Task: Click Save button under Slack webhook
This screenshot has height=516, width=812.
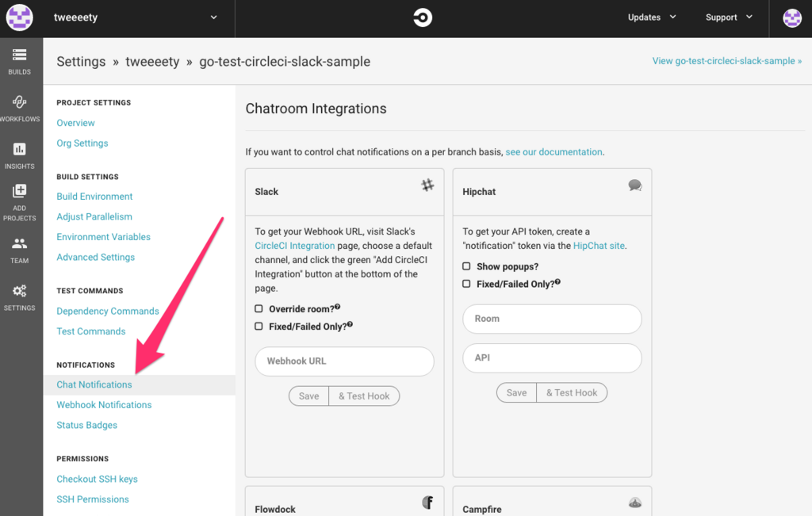Action: 308,396
